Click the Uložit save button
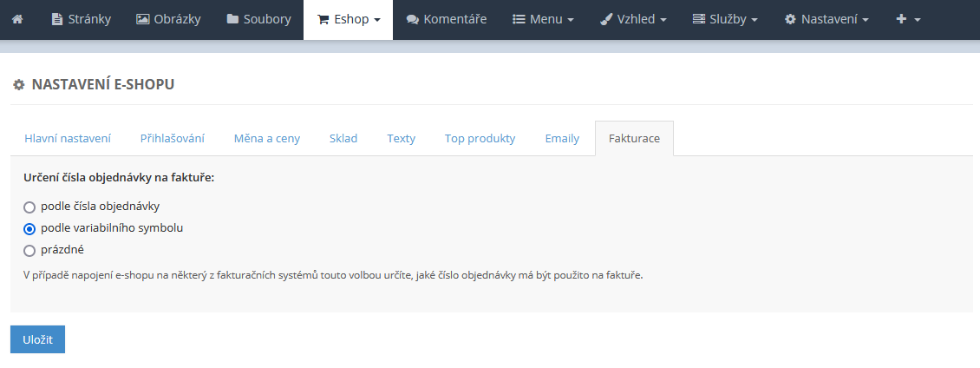Viewport: 980px width, 368px height. point(37,339)
